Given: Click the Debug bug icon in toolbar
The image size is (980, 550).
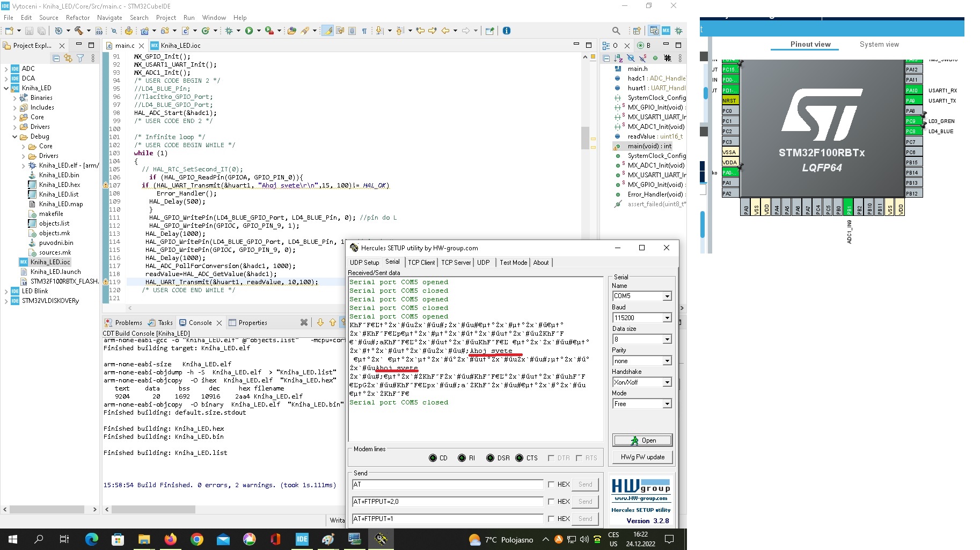Looking at the screenshot, I should pyautogui.click(x=229, y=31).
